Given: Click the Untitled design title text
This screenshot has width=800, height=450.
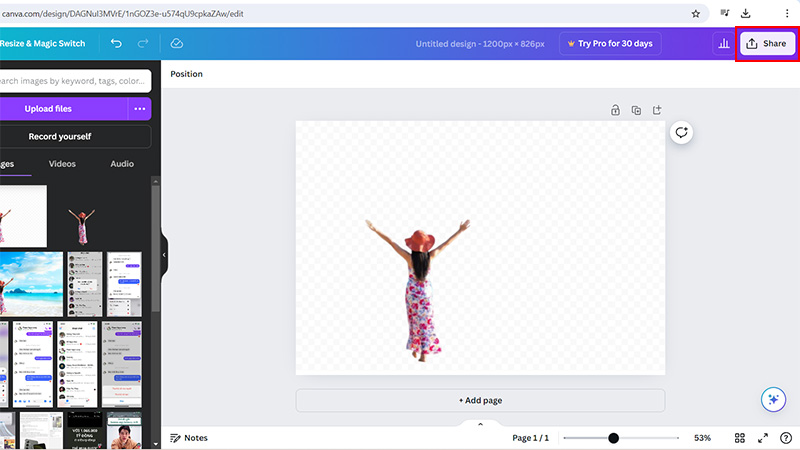Looking at the screenshot, I should 480,44.
